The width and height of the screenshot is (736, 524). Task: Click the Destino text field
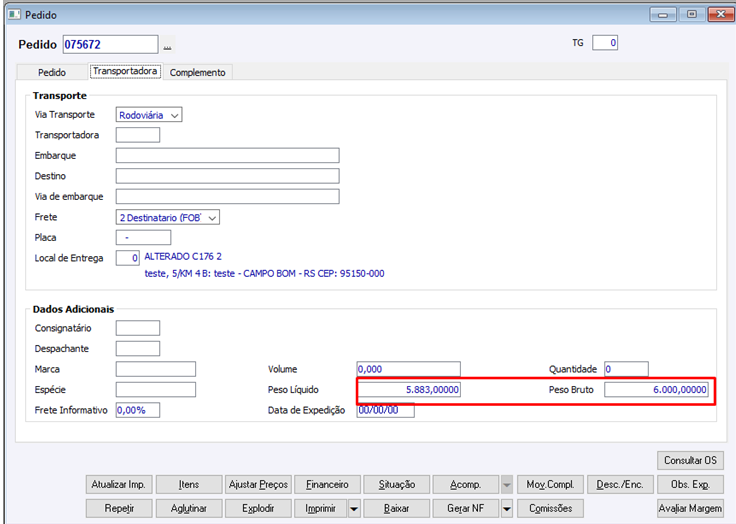227,176
